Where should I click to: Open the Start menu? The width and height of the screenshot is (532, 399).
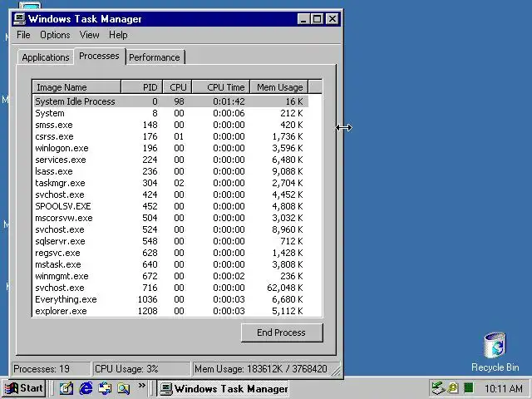[x=24, y=388]
